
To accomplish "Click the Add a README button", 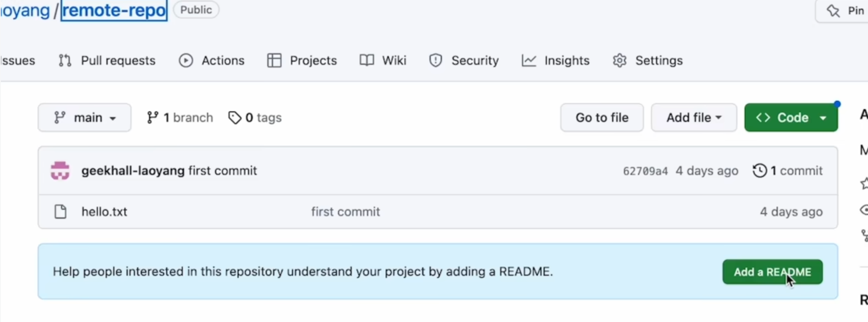I will (x=773, y=272).
